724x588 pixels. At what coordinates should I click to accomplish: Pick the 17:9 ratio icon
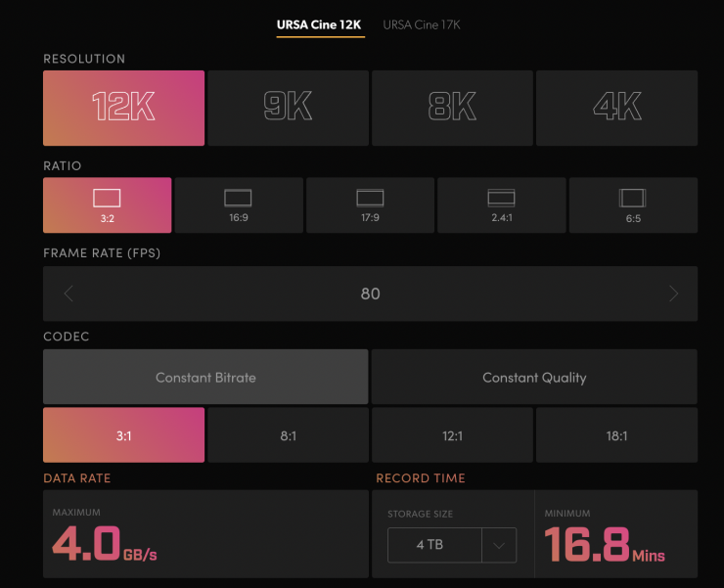pyautogui.click(x=370, y=199)
